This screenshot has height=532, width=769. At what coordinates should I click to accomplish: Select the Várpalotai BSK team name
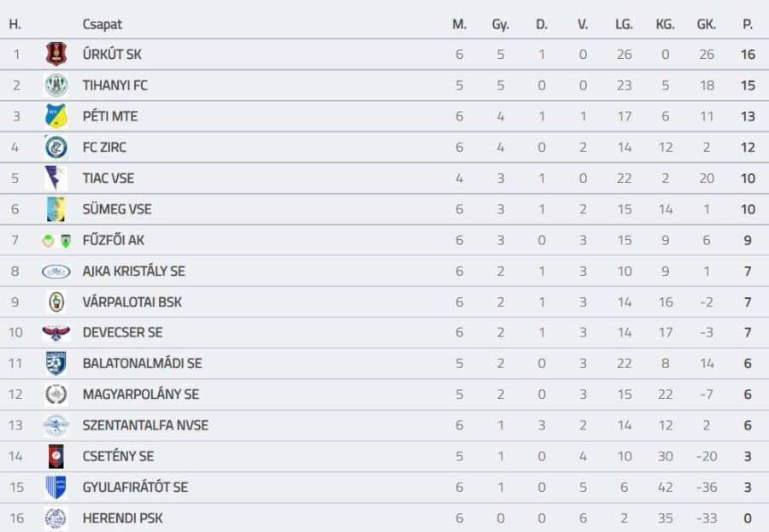tap(132, 301)
